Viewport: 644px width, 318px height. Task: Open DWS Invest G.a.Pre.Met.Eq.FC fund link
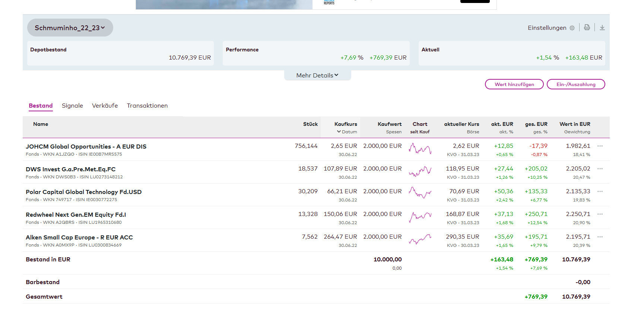(x=70, y=169)
